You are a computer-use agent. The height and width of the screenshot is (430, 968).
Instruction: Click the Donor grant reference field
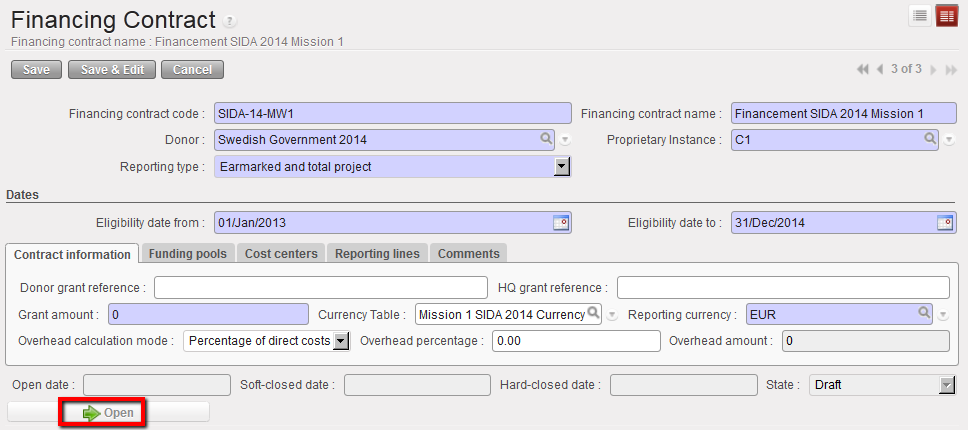click(x=320, y=287)
